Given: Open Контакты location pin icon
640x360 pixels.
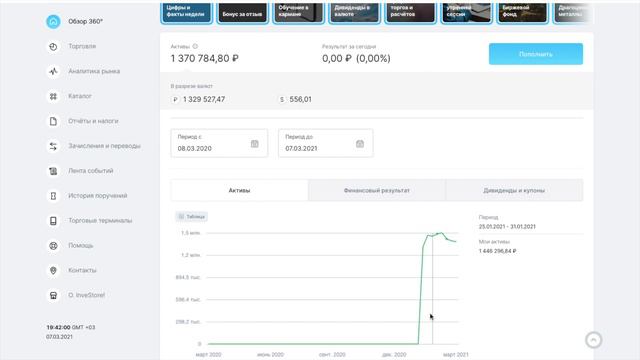Looking at the screenshot, I should pos(53,271).
